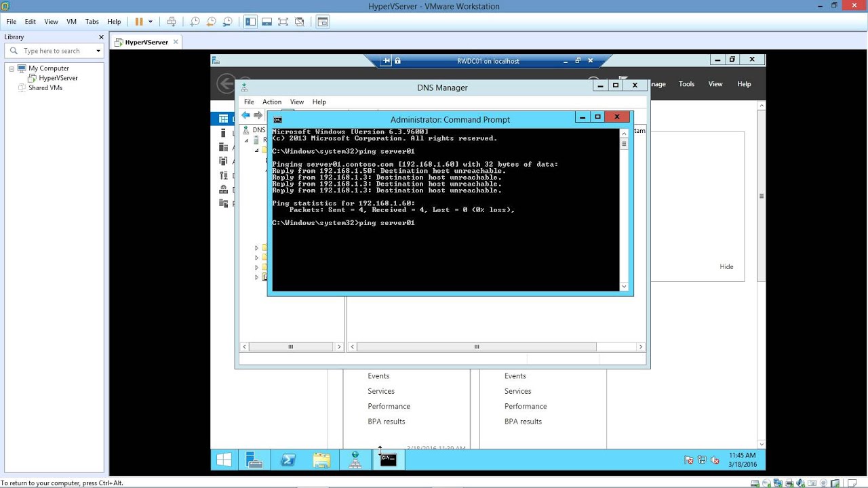Open the Server Manager Tools menu
The width and height of the screenshot is (868, 488).
(687, 84)
